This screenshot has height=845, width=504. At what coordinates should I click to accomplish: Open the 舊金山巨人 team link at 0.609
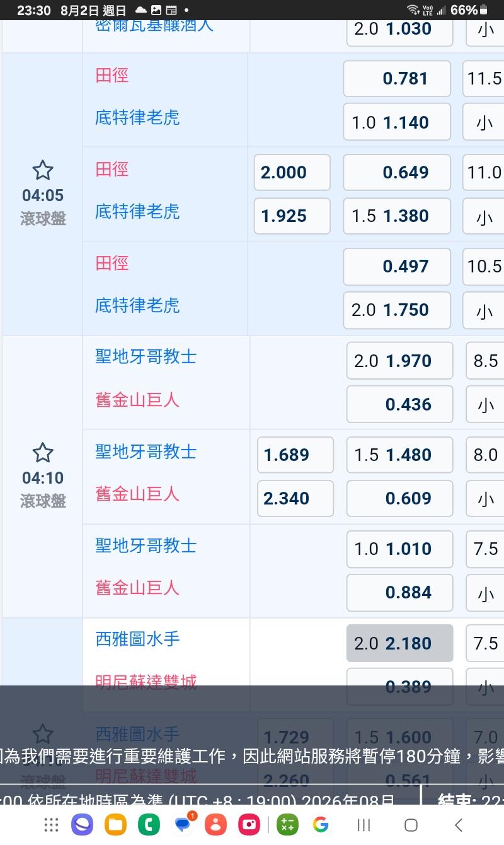tap(137, 494)
